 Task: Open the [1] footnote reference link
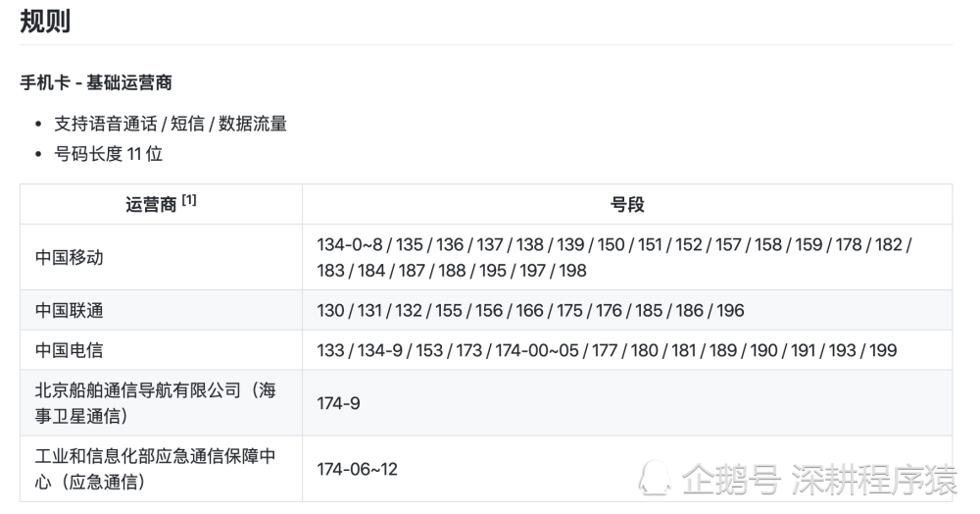189,200
